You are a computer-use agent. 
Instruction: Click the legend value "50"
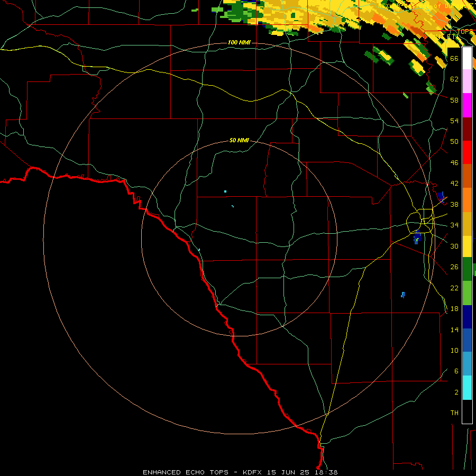[x=454, y=142]
